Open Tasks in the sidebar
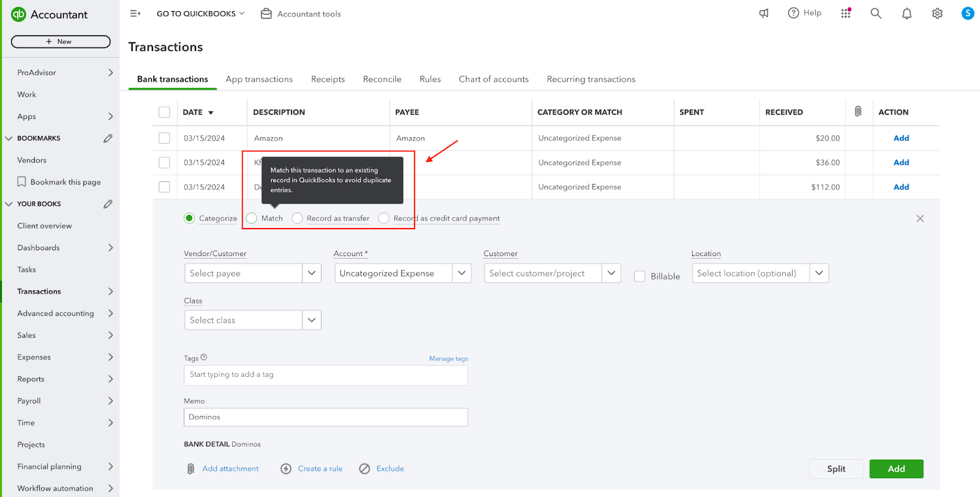The height and width of the screenshot is (497, 980). click(27, 270)
